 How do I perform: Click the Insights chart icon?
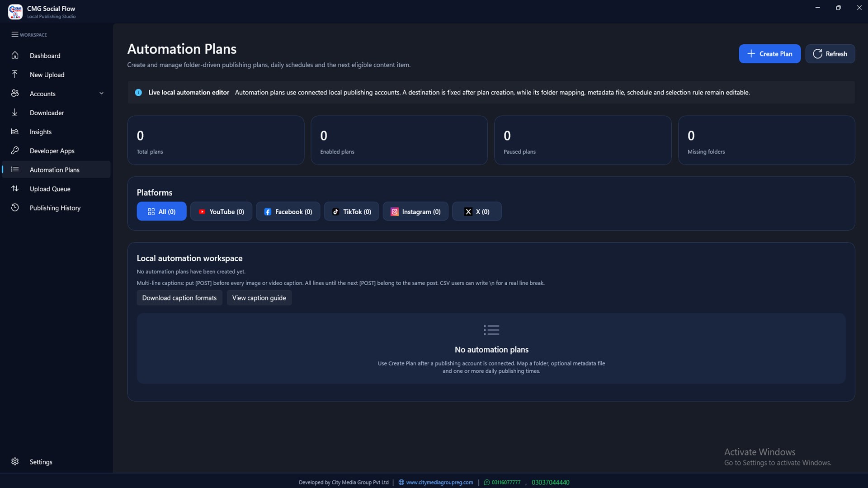tap(15, 131)
